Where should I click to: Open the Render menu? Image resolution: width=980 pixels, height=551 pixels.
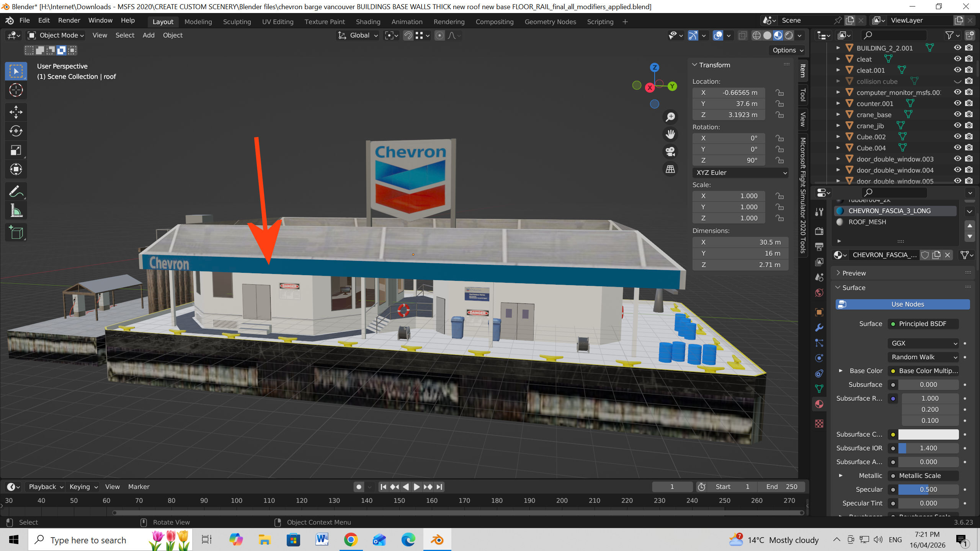pyautogui.click(x=69, y=20)
